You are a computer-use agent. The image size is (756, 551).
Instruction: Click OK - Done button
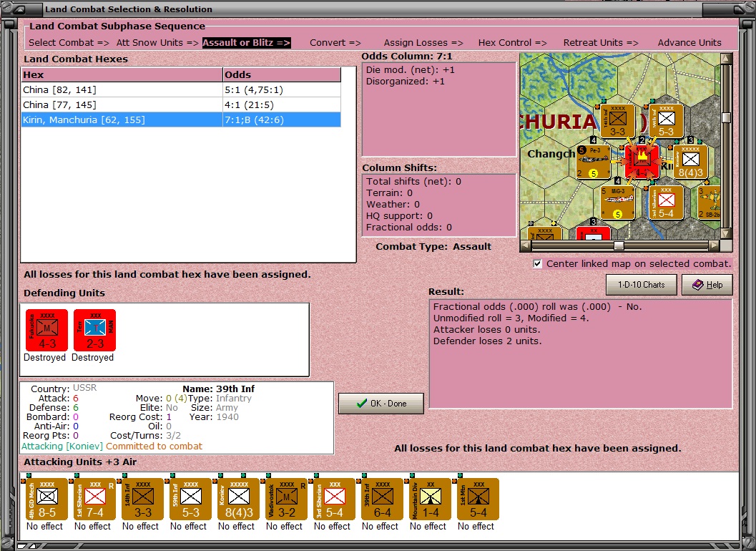pyautogui.click(x=381, y=404)
